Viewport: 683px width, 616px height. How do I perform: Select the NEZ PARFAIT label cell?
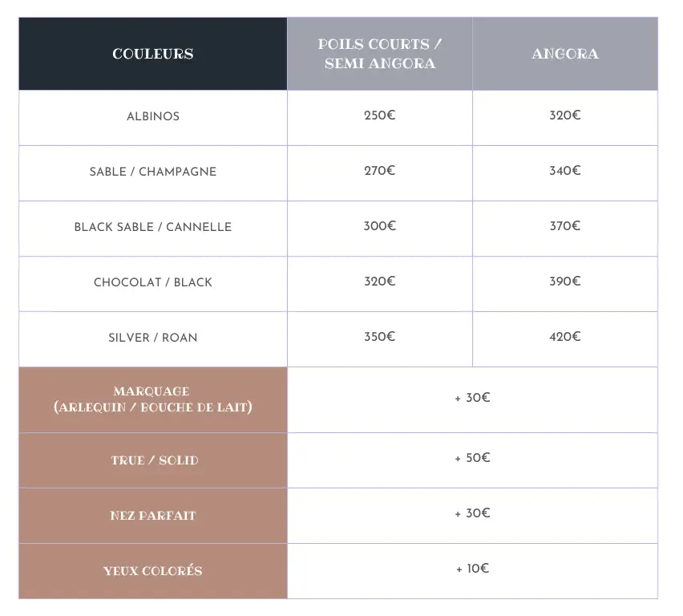[153, 516]
